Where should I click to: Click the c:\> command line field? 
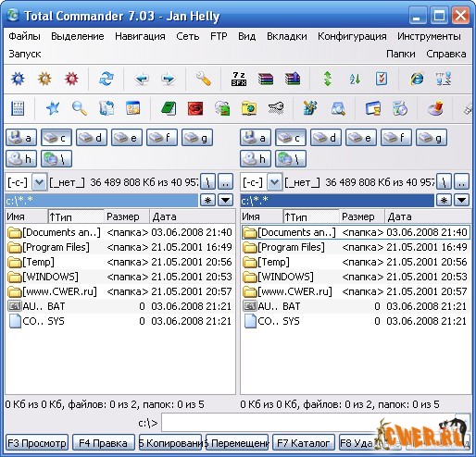308,423
